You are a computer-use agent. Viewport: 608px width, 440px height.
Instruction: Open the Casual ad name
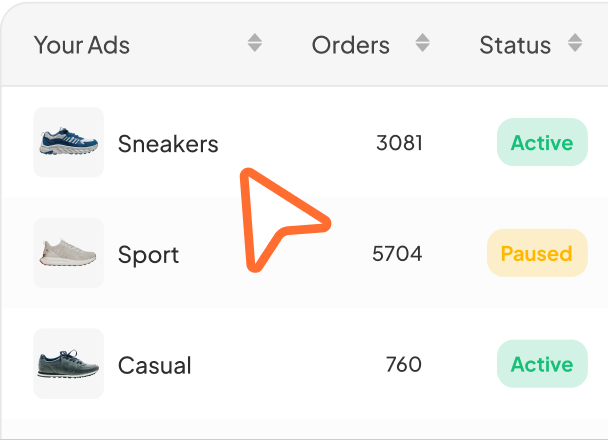pos(154,365)
